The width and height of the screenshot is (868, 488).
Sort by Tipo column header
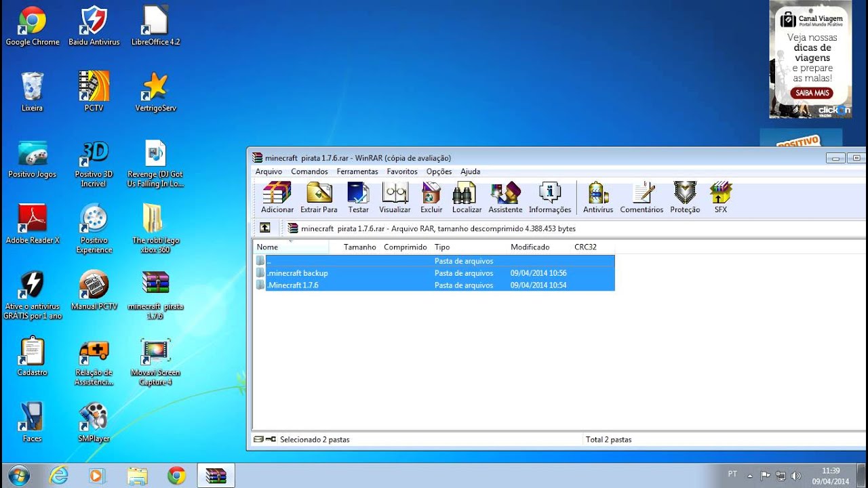pos(469,247)
